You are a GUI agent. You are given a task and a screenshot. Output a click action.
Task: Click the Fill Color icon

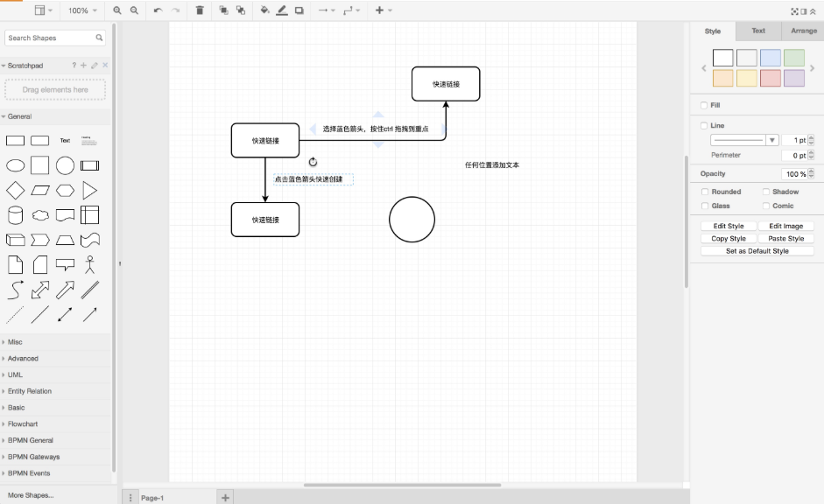tap(264, 10)
